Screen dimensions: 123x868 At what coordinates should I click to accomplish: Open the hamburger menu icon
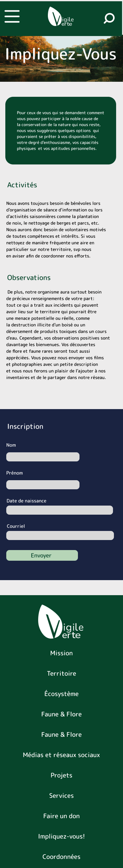click(12, 16)
